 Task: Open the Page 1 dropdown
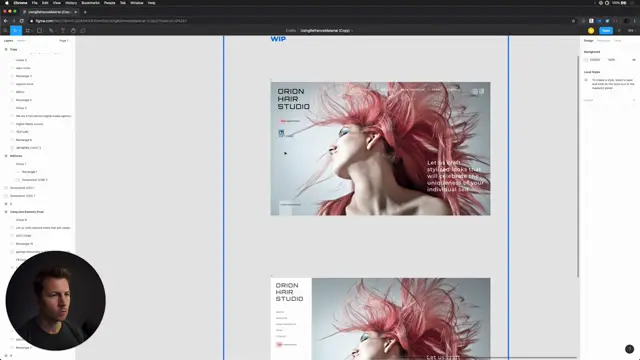[x=64, y=41]
